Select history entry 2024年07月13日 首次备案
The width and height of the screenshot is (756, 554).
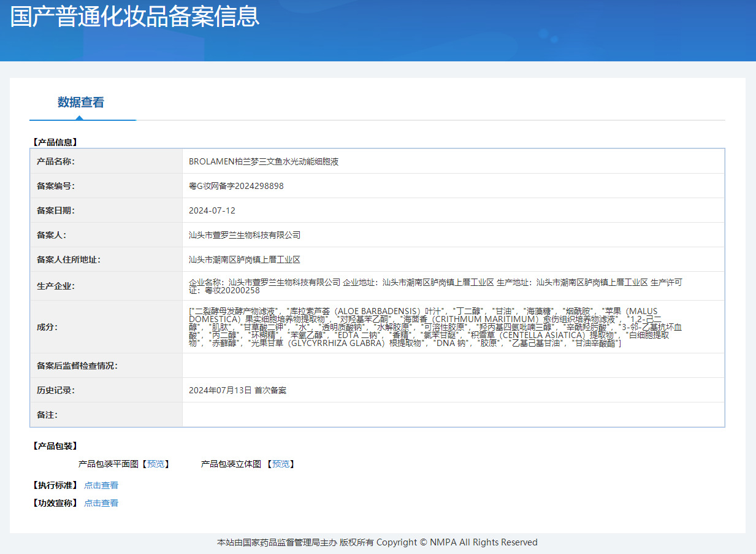point(237,390)
